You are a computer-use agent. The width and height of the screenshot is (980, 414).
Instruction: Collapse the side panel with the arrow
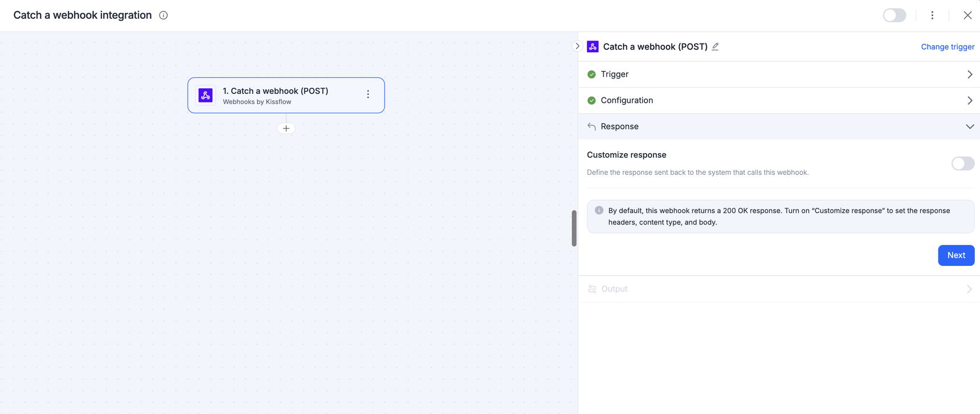point(577,46)
